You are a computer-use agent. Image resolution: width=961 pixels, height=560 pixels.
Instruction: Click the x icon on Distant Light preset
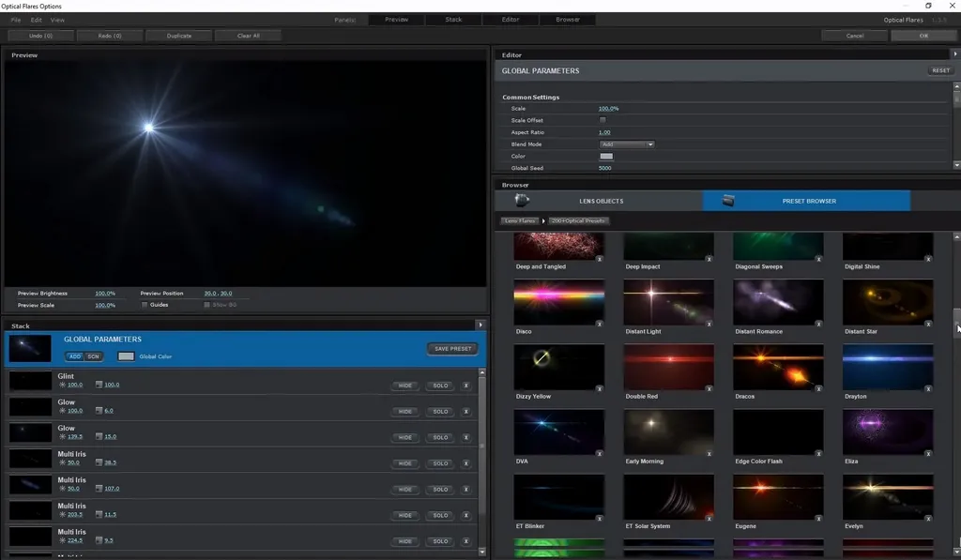[709, 324]
